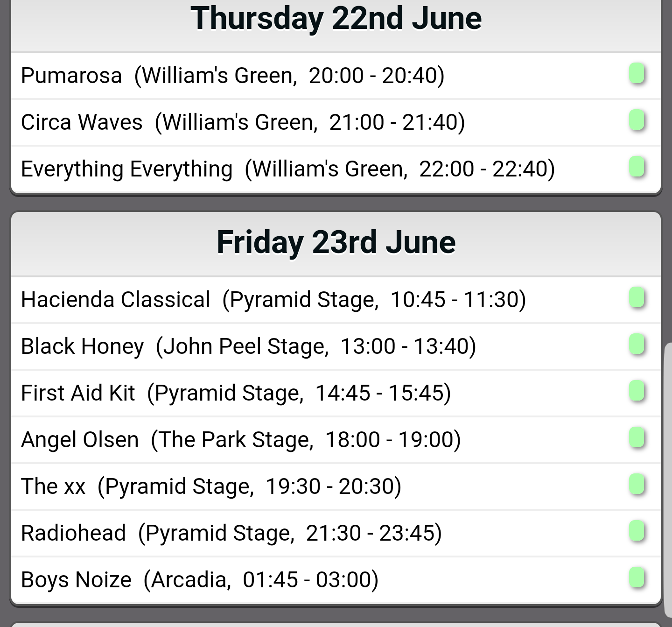Open the First Aid Kit set details
This screenshot has height=627, width=672.
click(336, 393)
